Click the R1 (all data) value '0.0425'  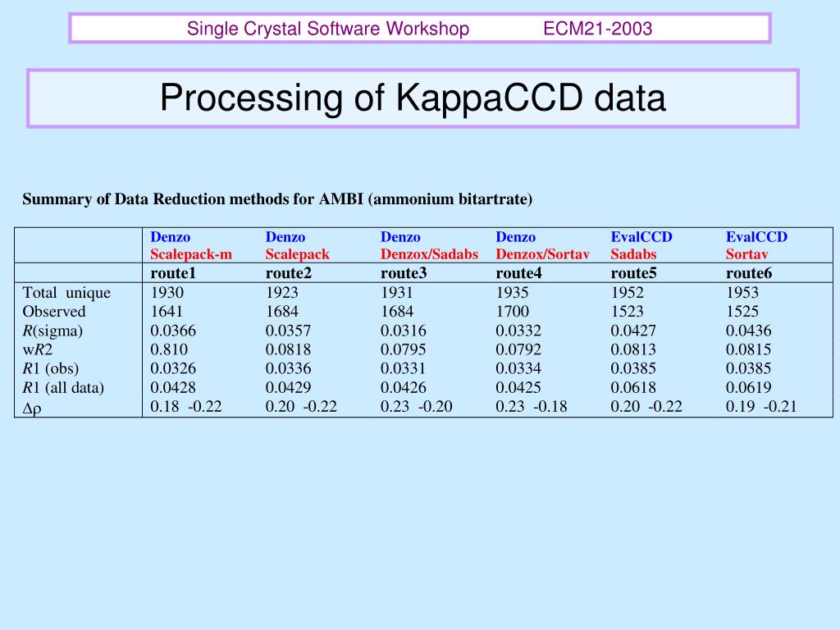click(x=518, y=387)
